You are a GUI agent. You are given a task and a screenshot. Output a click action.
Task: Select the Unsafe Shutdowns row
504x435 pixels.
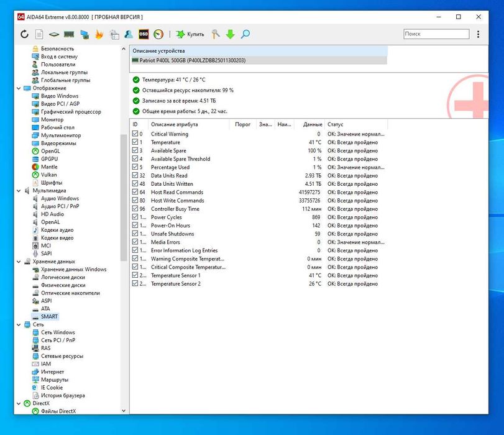click(x=259, y=234)
